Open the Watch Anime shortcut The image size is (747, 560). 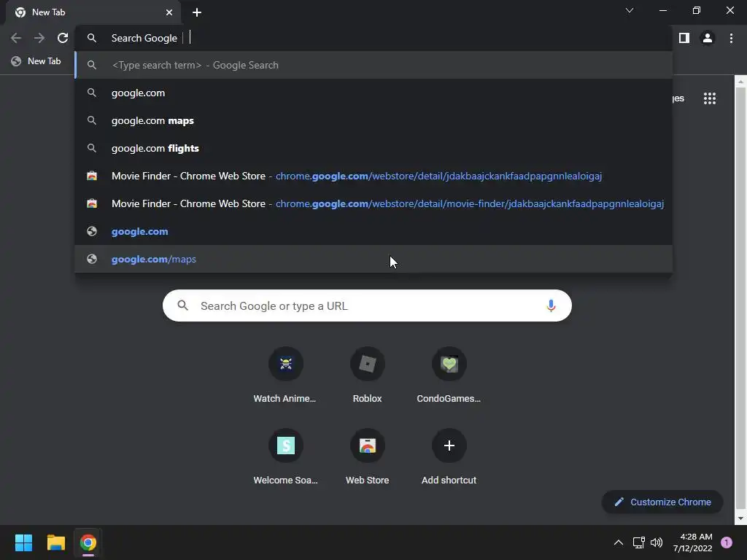(x=285, y=375)
